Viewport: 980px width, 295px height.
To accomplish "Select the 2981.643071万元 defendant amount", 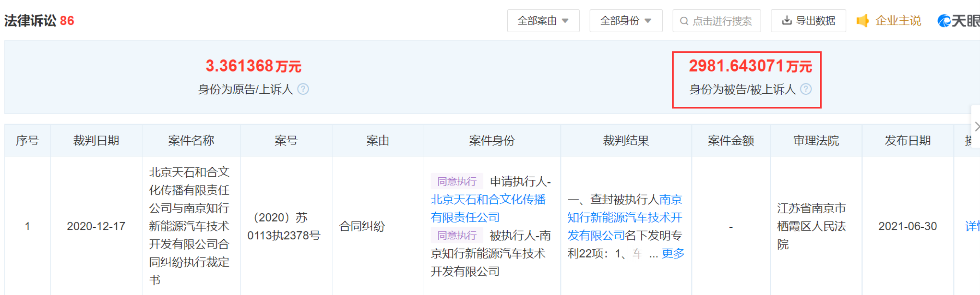I will click(x=750, y=66).
